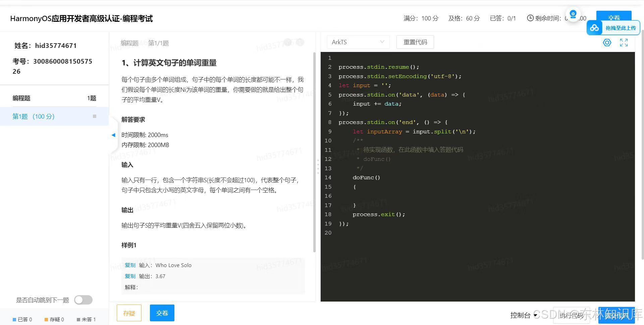This screenshot has width=644, height=325.
Task: Click the 姓名: hid35774671 text
Action: [x=46, y=46]
